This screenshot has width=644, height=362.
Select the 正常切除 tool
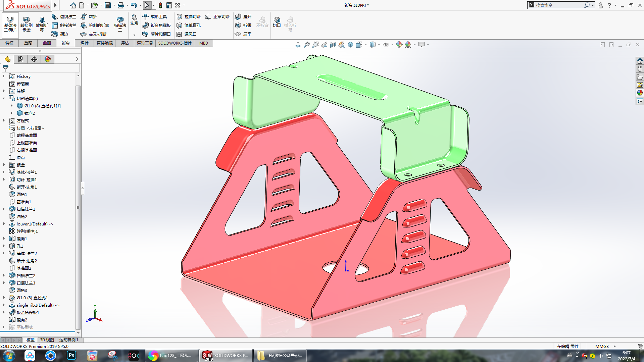tap(217, 16)
